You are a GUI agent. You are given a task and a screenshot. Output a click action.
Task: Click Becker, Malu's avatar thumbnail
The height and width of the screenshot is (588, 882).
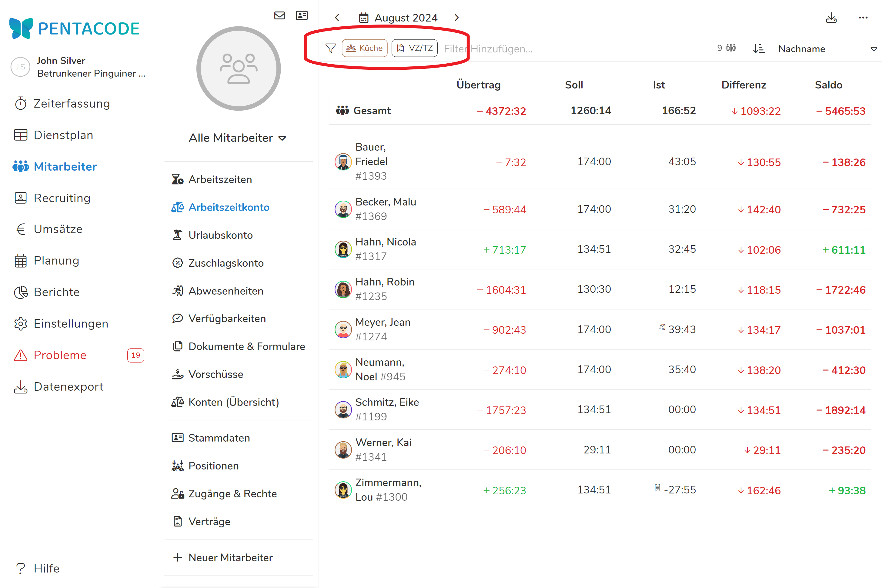(343, 209)
